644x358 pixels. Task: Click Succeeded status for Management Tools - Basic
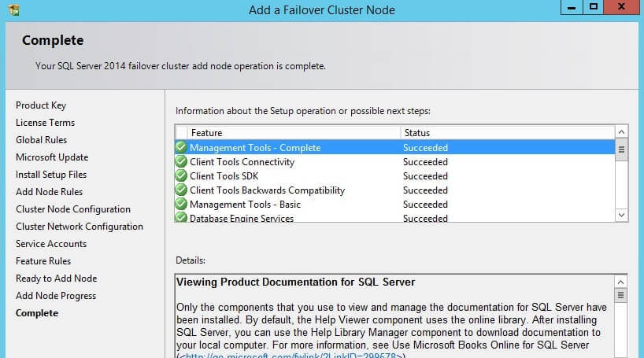[x=425, y=204]
